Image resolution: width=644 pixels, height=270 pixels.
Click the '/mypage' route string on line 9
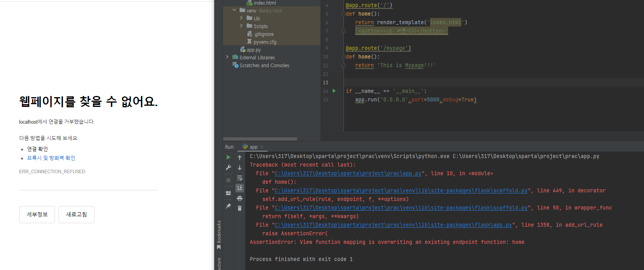[x=394, y=48]
